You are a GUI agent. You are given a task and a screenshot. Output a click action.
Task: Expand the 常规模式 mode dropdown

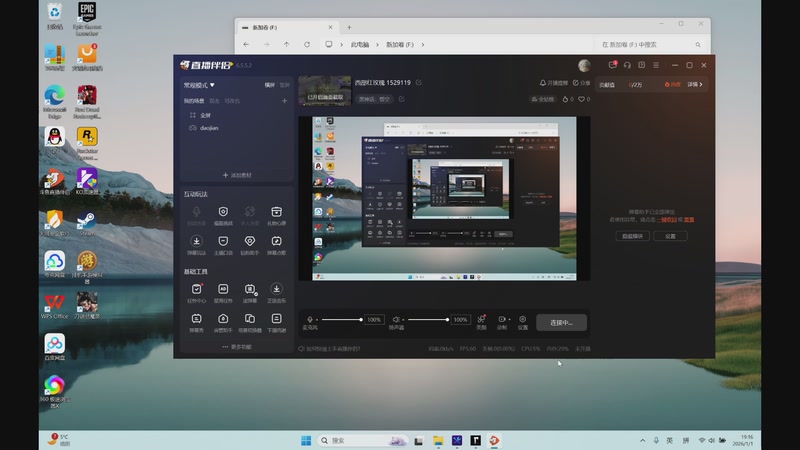click(199, 85)
